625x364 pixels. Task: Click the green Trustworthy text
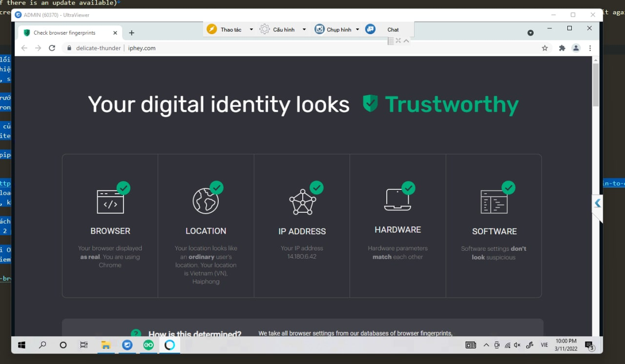click(452, 104)
